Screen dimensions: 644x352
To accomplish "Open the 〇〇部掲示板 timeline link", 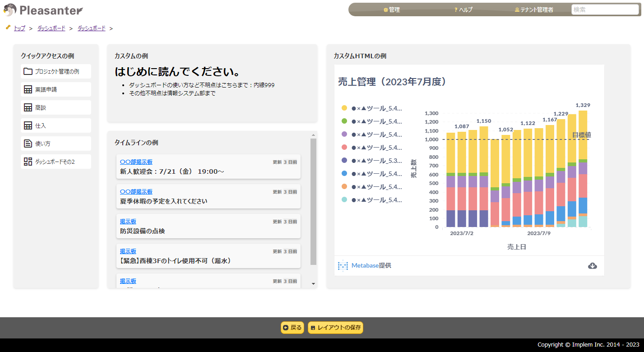I will 137,162.
